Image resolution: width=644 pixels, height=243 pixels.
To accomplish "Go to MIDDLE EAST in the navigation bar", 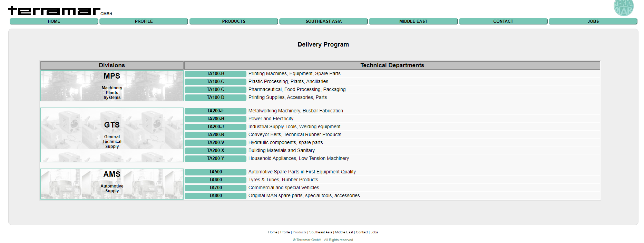I will click(x=413, y=21).
